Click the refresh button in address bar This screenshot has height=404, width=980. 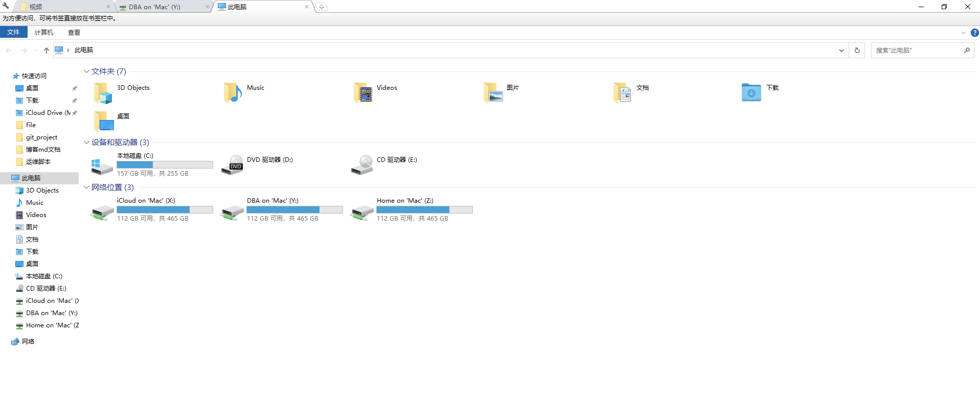point(857,50)
